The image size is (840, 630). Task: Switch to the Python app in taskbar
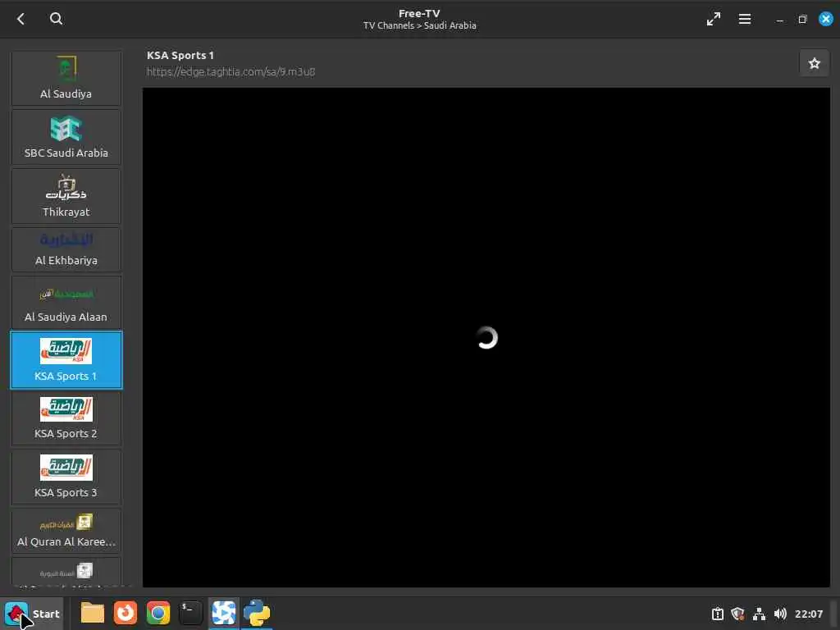(x=257, y=613)
